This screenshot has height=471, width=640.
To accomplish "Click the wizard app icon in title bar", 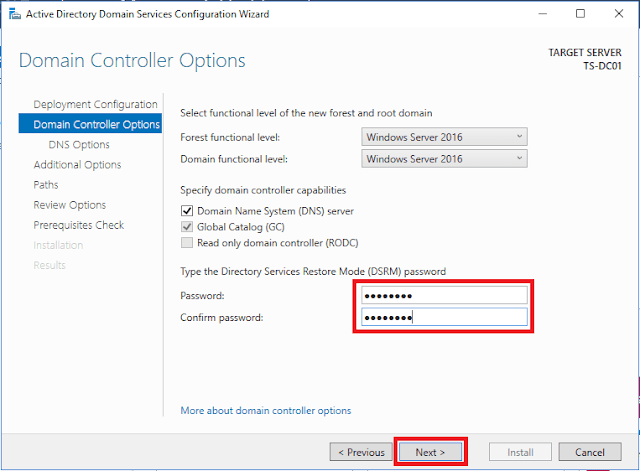I will point(15,14).
